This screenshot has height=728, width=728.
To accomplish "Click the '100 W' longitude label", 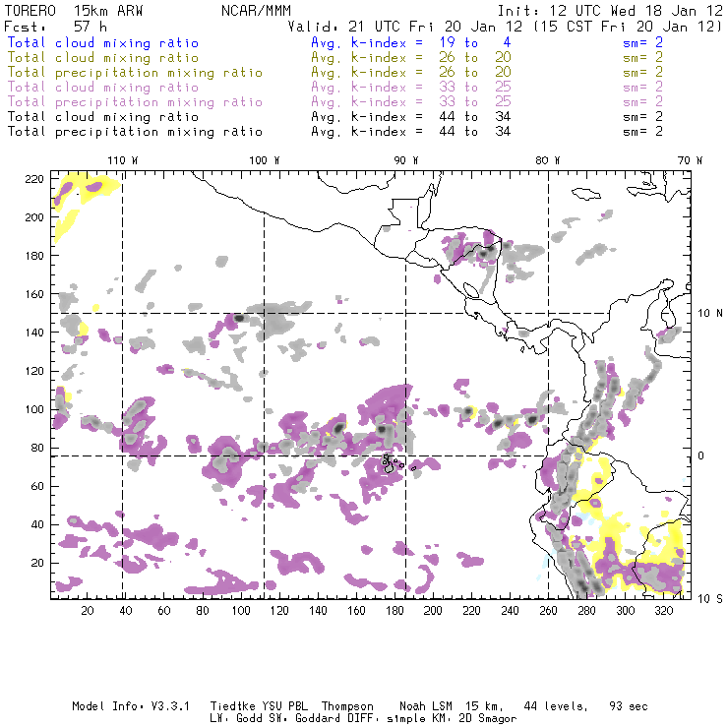I will pos(265,160).
